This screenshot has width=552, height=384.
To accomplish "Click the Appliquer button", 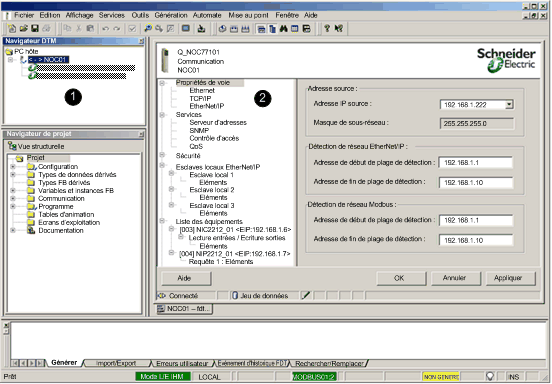I will (x=510, y=278).
